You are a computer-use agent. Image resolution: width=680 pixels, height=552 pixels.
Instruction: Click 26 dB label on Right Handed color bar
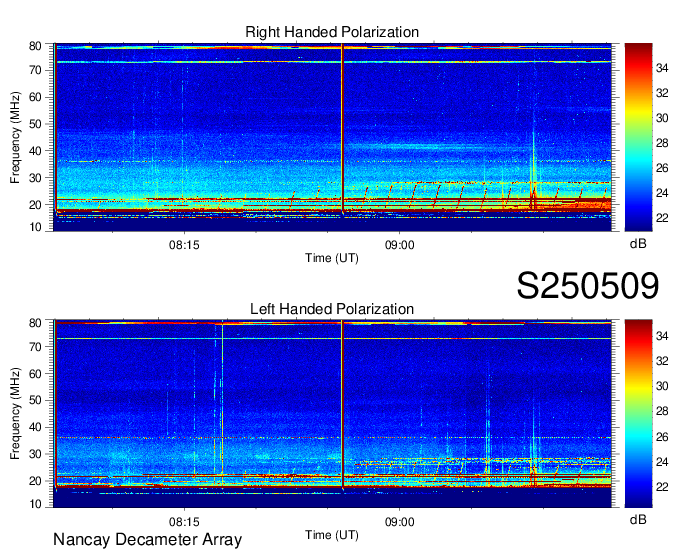[662, 168]
